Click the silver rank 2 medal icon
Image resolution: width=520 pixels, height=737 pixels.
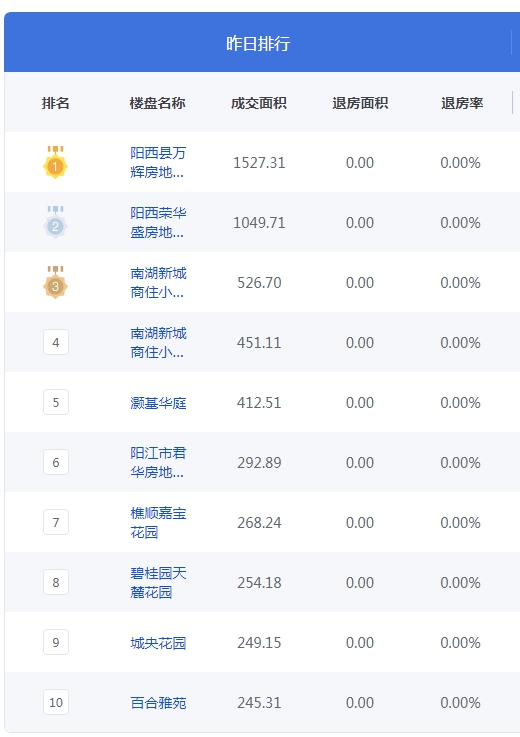click(55, 222)
